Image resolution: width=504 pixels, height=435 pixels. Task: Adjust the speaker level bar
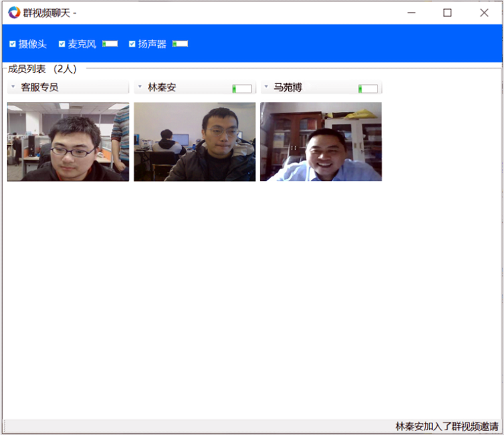[180, 44]
